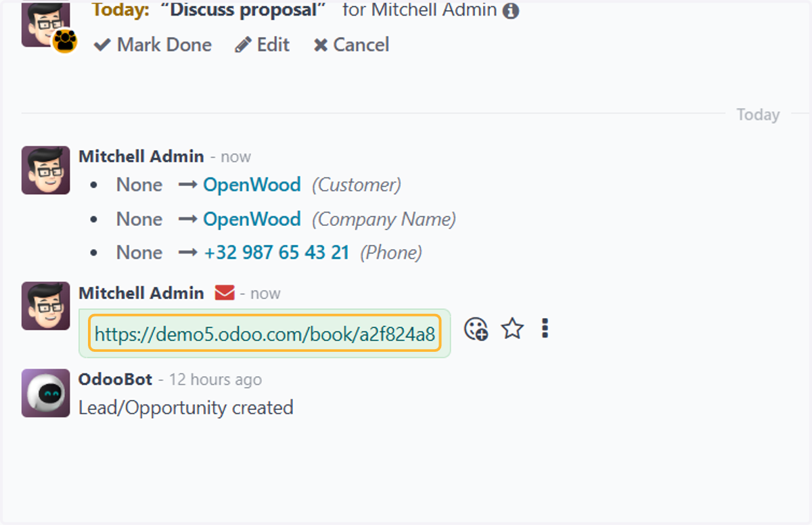Click the "12 hours ago" timestamp
The height and width of the screenshot is (525, 812).
(215, 380)
